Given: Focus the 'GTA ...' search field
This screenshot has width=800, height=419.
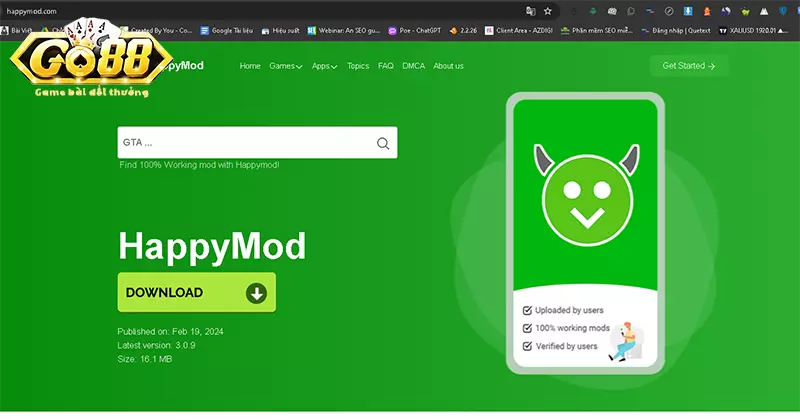Looking at the screenshot, I should tap(240, 143).
